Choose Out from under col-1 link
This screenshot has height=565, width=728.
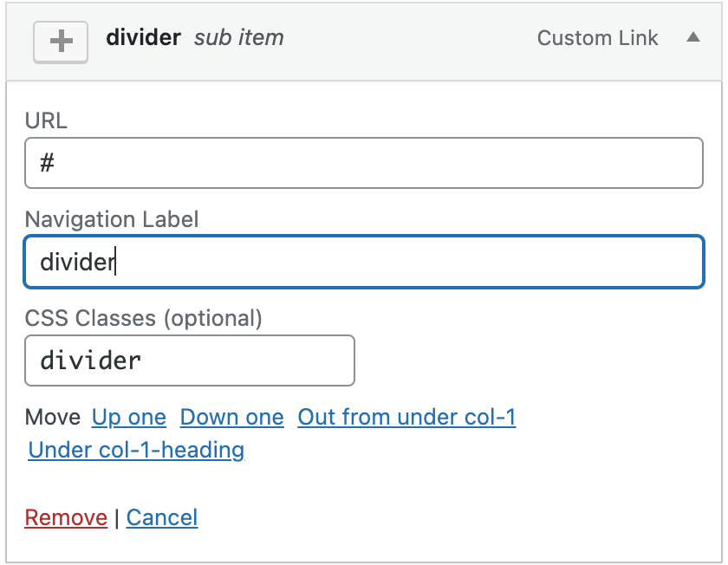pos(406,418)
